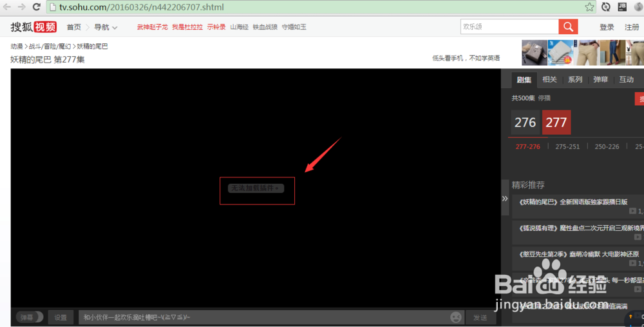
Task: Reload the page with refresh icon
Action: pyautogui.click(x=36, y=7)
